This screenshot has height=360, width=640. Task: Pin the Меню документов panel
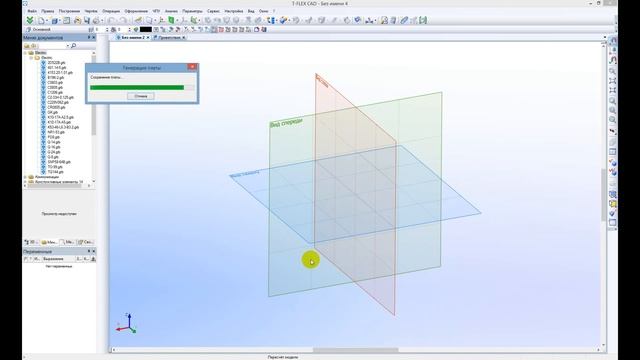click(x=89, y=38)
